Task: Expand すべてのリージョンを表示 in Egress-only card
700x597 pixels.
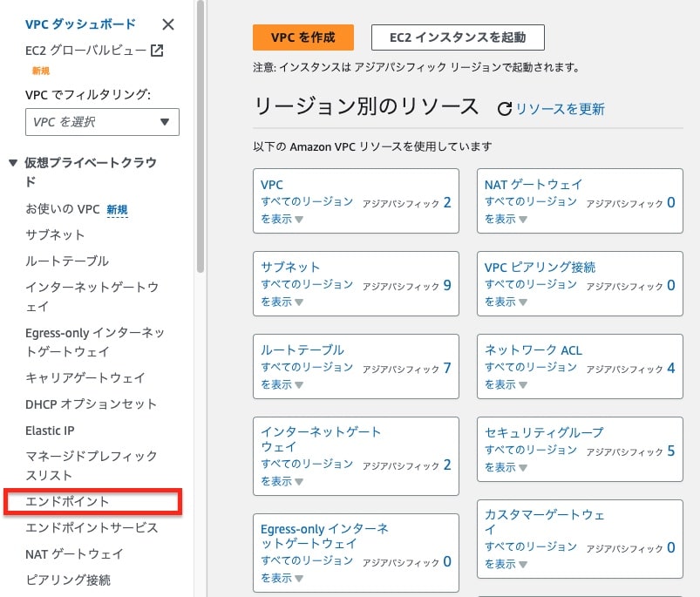Action: [x=307, y=569]
